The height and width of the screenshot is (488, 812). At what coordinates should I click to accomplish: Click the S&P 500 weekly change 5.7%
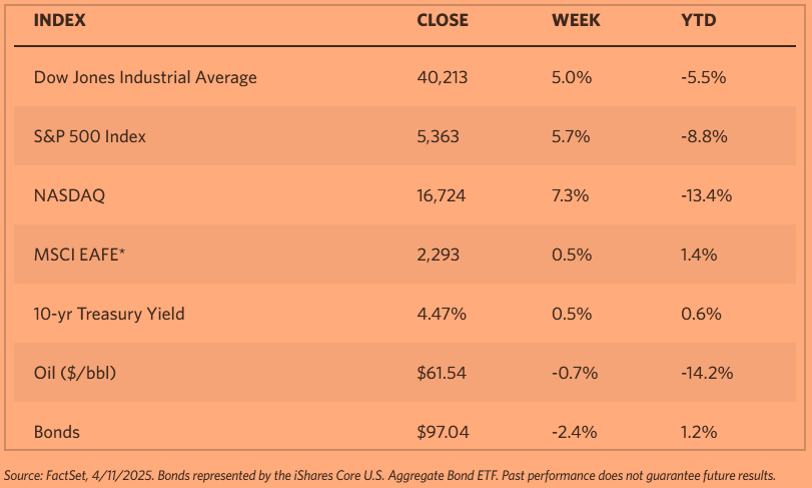tap(569, 136)
